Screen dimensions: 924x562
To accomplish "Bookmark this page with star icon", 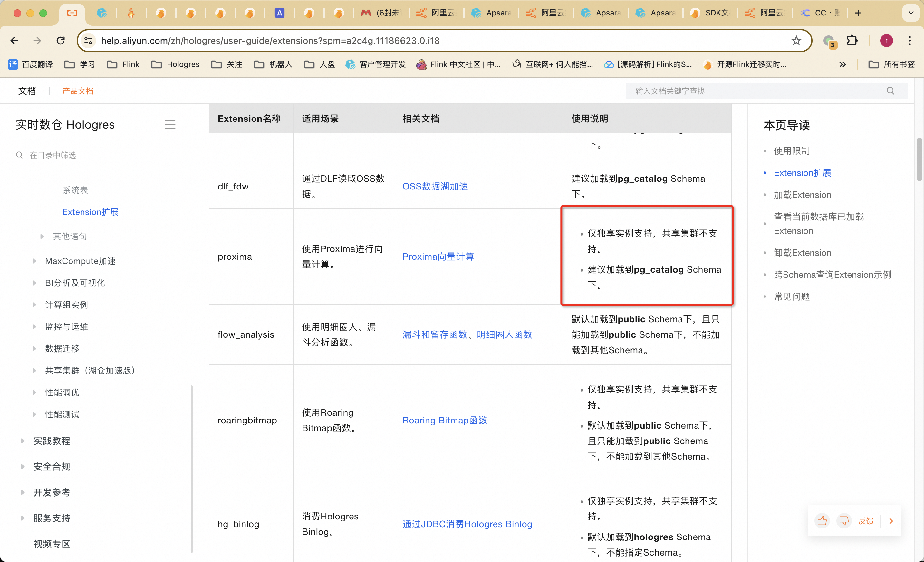I will click(796, 41).
